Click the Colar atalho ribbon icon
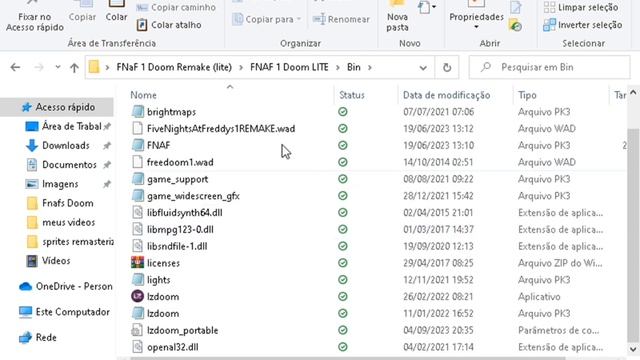 [142, 25]
